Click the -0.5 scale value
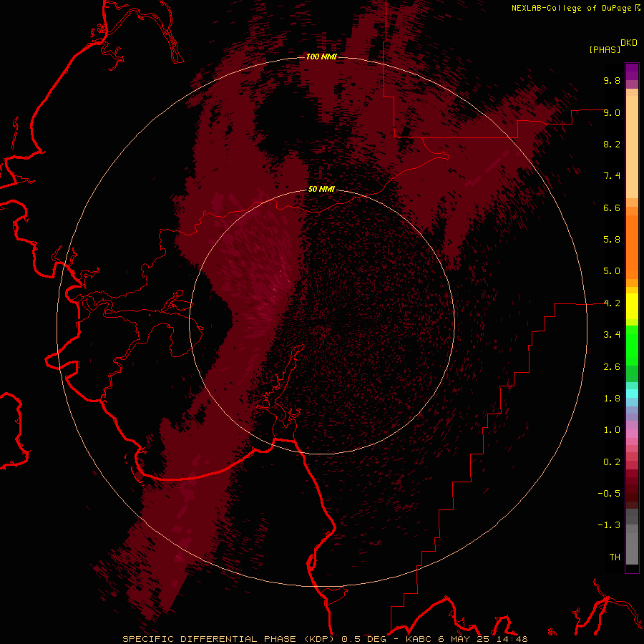644x644 pixels. tap(609, 494)
